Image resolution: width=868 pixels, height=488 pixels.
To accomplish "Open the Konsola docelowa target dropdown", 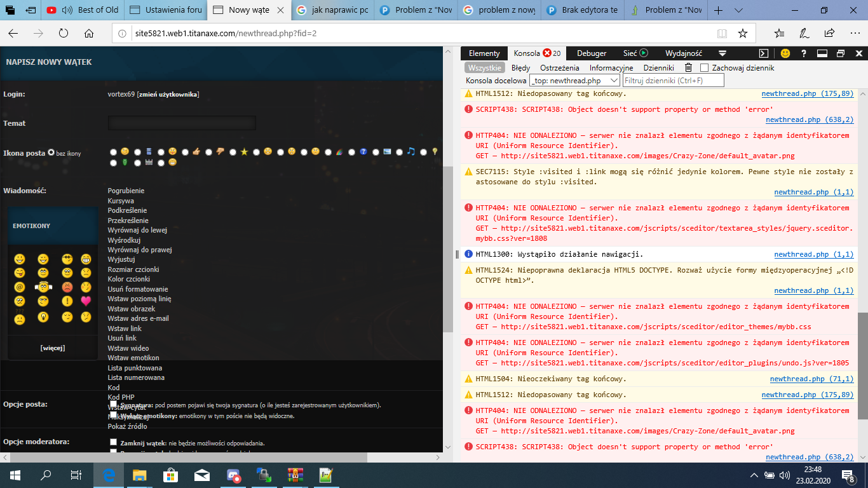I will pos(574,81).
